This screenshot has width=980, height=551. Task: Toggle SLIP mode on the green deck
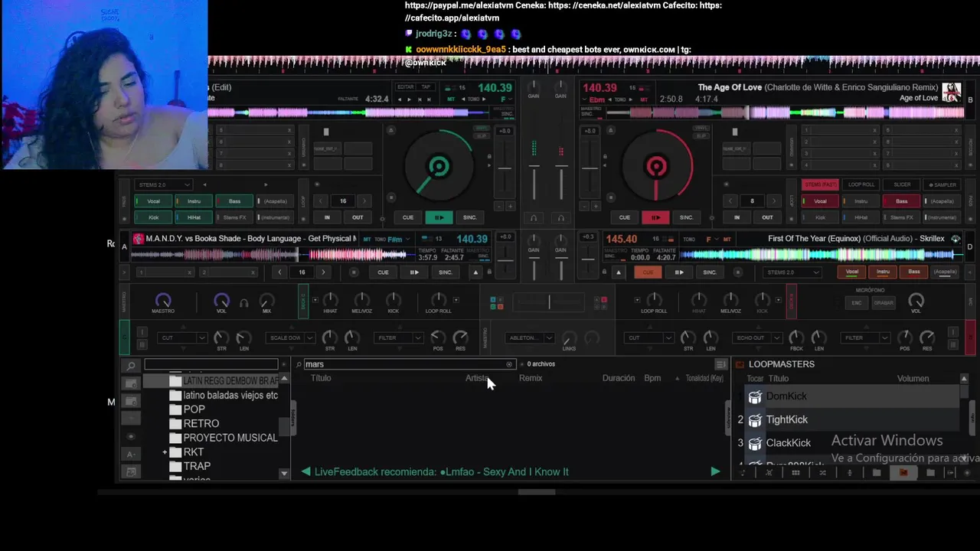point(482,135)
